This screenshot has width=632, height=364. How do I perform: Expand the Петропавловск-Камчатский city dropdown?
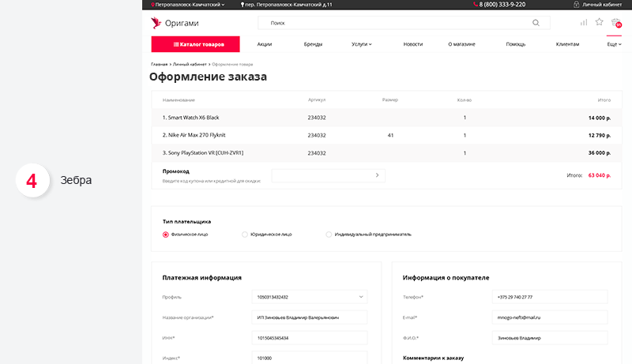pos(223,5)
